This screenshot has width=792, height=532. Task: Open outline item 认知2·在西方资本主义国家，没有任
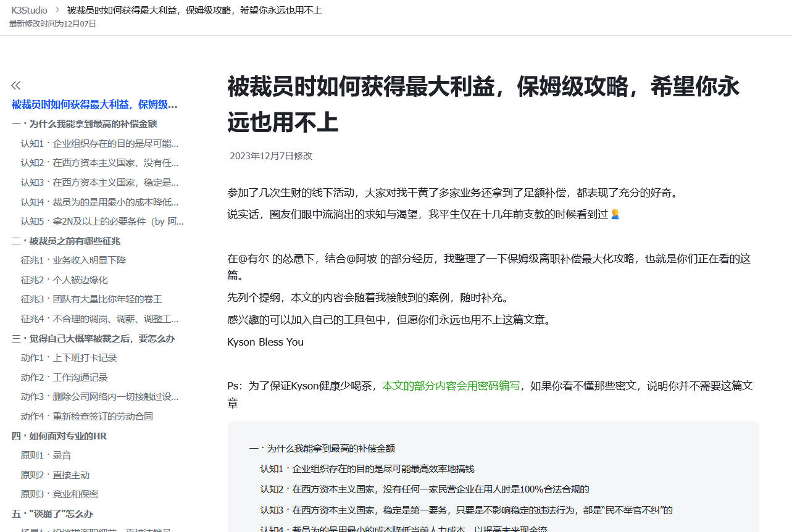point(99,163)
